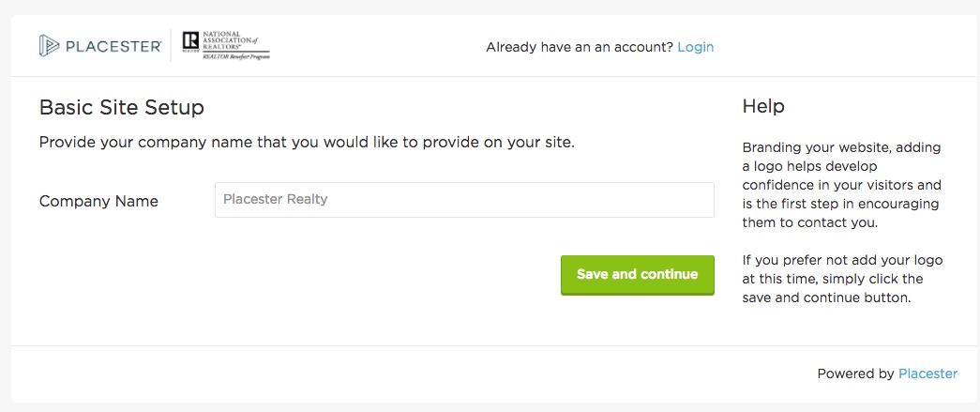Click the REALTOR Benefits Program tagline

tap(235, 55)
